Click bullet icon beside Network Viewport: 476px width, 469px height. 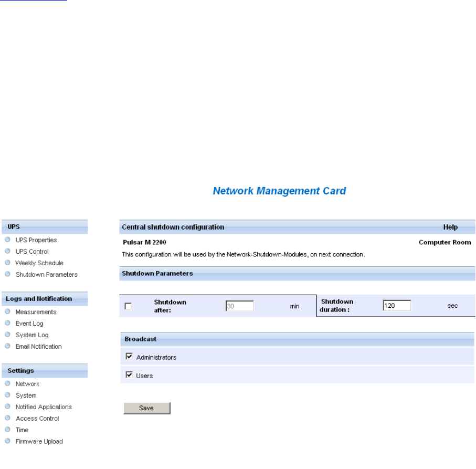(x=7, y=383)
